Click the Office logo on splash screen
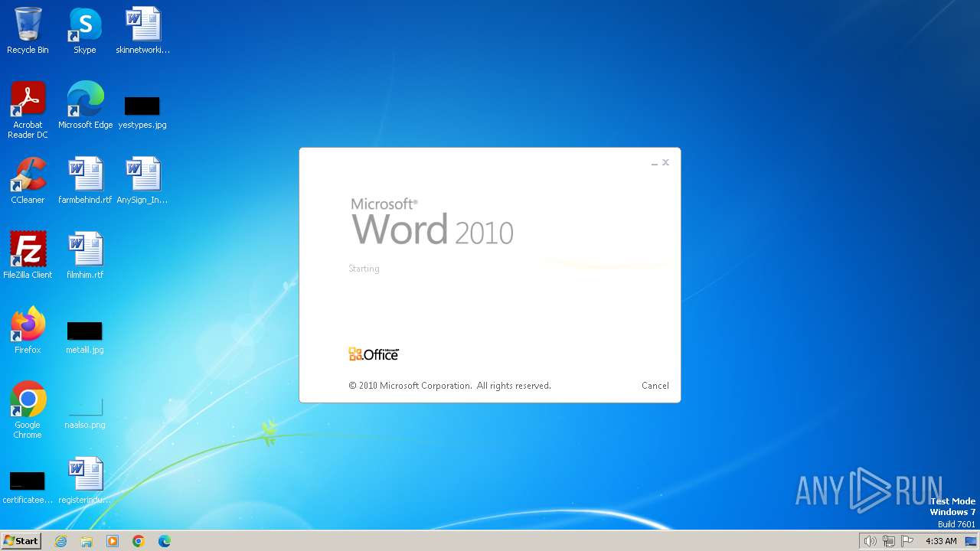 coord(374,354)
